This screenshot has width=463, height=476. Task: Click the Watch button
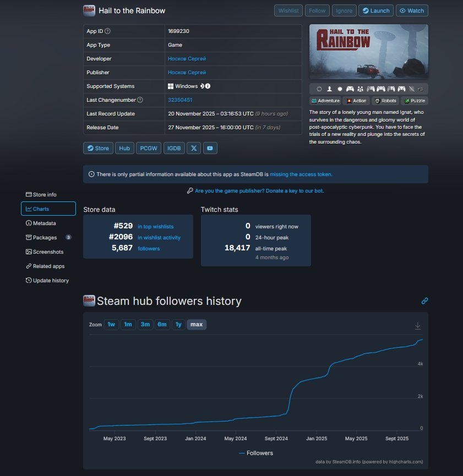[412, 10]
